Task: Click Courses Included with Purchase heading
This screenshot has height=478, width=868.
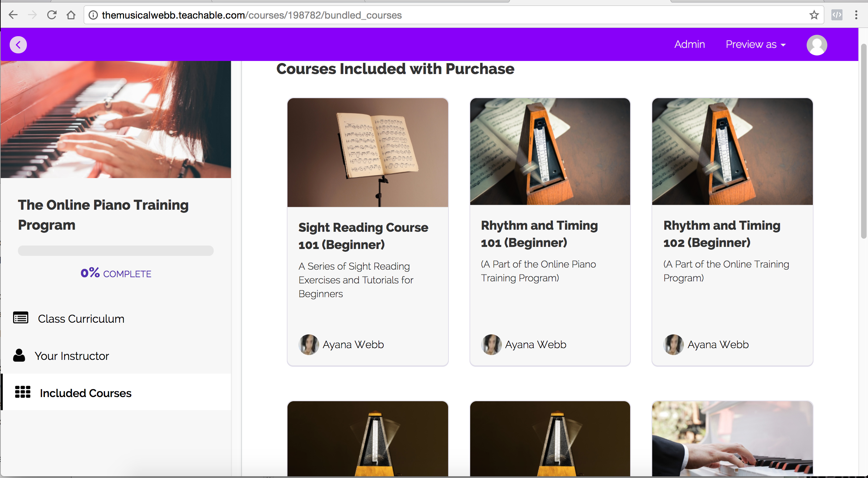Action: pyautogui.click(x=395, y=69)
